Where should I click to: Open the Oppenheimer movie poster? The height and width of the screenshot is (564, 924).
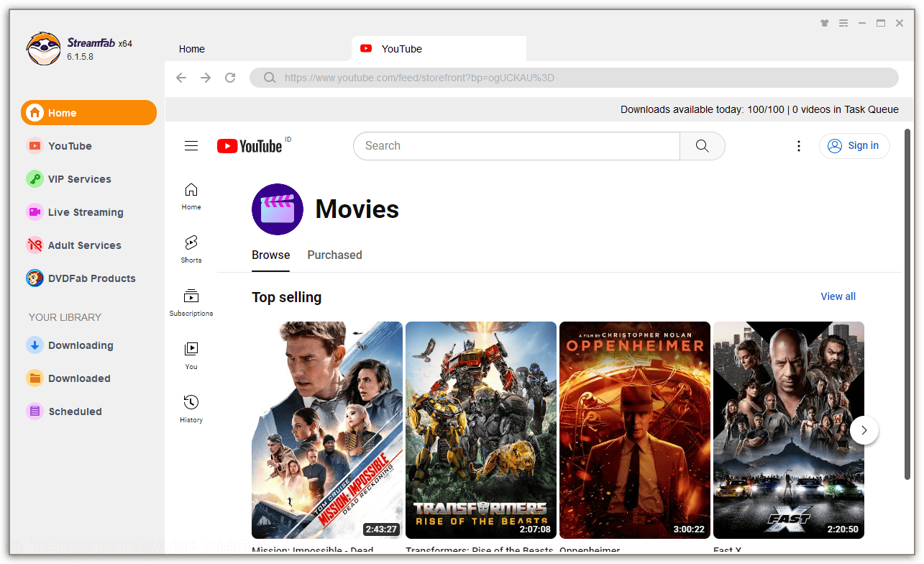(635, 430)
